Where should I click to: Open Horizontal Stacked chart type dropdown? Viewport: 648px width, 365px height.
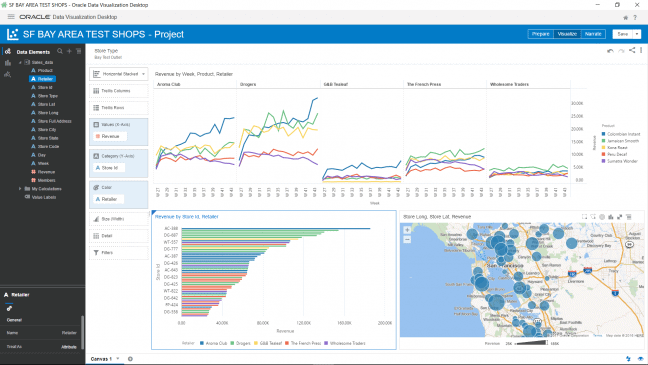119,74
